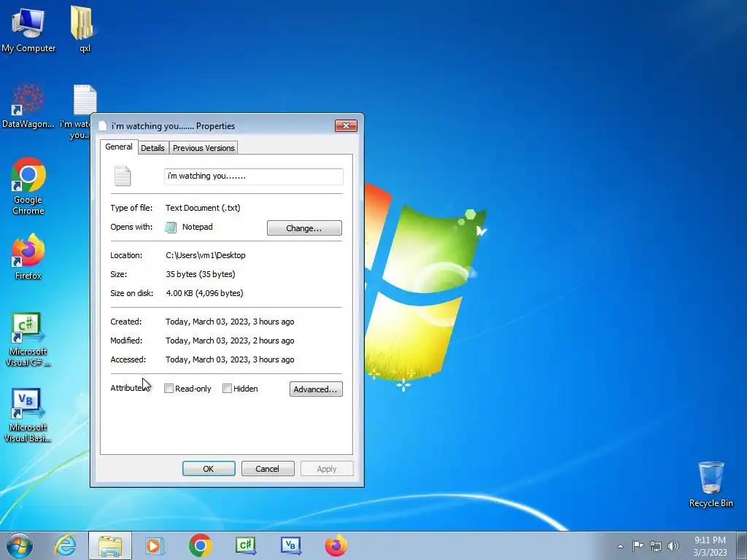Open Windows Media Player from taskbar
Viewport: 747px width, 560px height.
point(155,545)
